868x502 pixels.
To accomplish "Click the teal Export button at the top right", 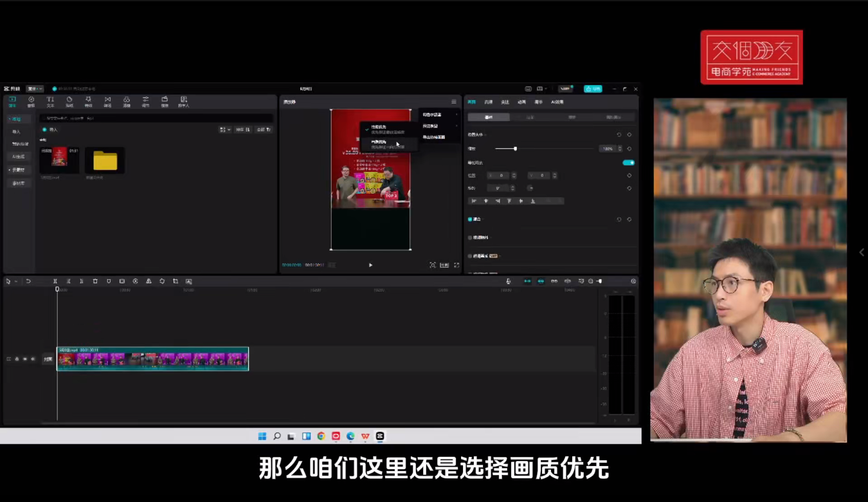I will [592, 89].
